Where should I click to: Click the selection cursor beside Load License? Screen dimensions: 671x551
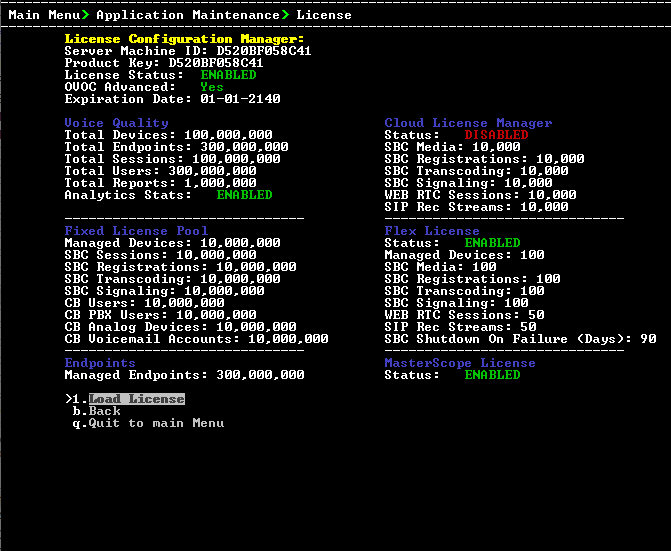pos(68,399)
